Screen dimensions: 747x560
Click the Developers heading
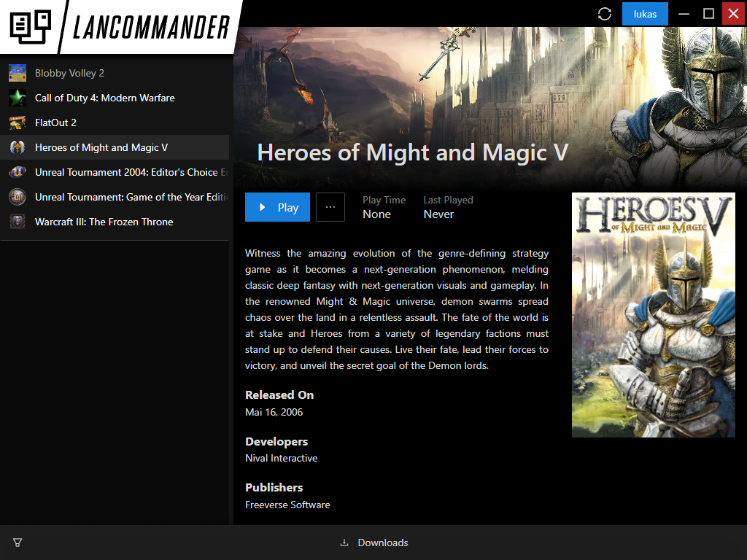(x=276, y=442)
